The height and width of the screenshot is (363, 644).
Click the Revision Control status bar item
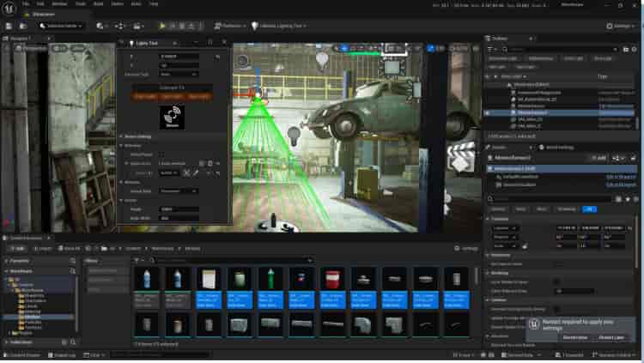click(x=614, y=354)
